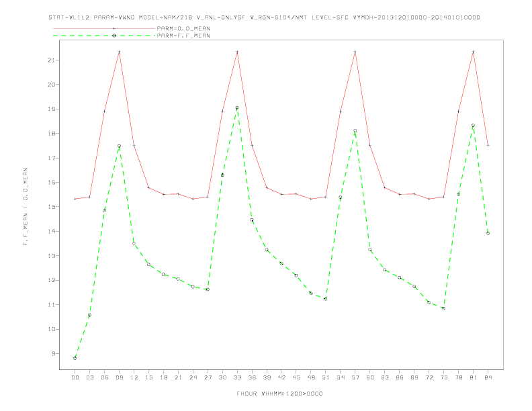The width and height of the screenshot is (532, 411).
Task: Click the x-axis forecast hour label 39
Action: point(267,377)
